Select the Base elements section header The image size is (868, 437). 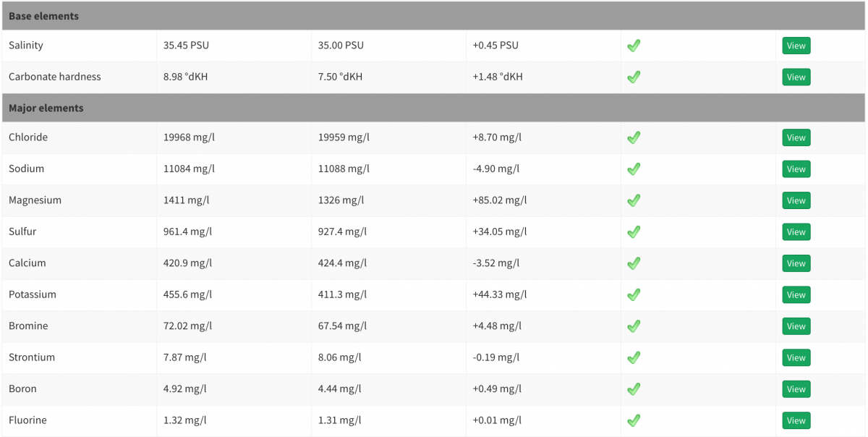coord(433,16)
